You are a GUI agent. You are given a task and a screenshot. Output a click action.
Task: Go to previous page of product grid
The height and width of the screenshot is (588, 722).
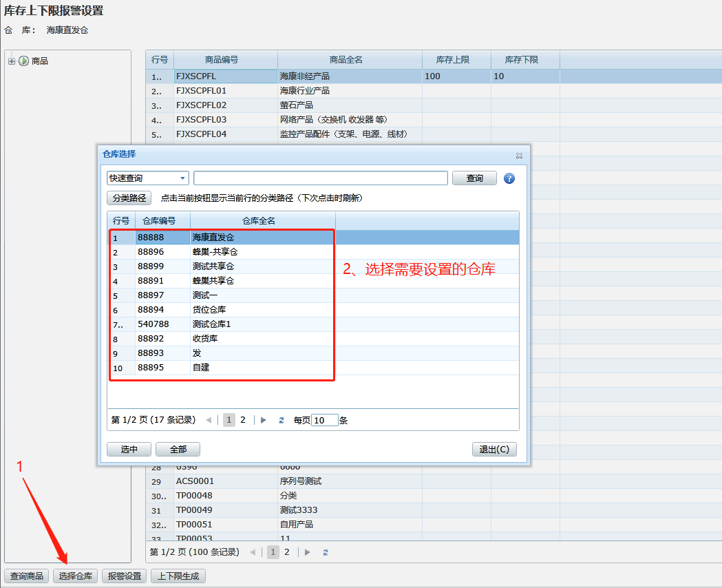click(253, 552)
